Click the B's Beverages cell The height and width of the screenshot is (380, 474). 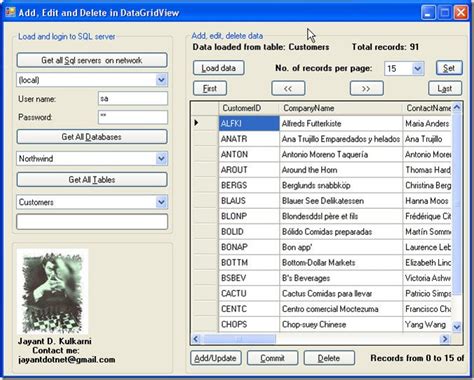pyautogui.click(x=341, y=278)
